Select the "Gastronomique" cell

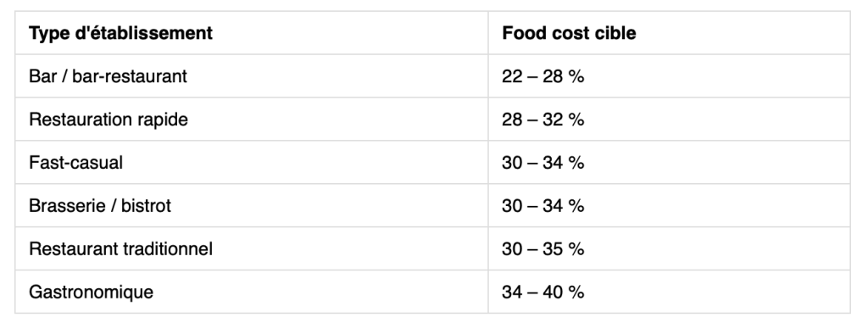pyautogui.click(x=251, y=292)
